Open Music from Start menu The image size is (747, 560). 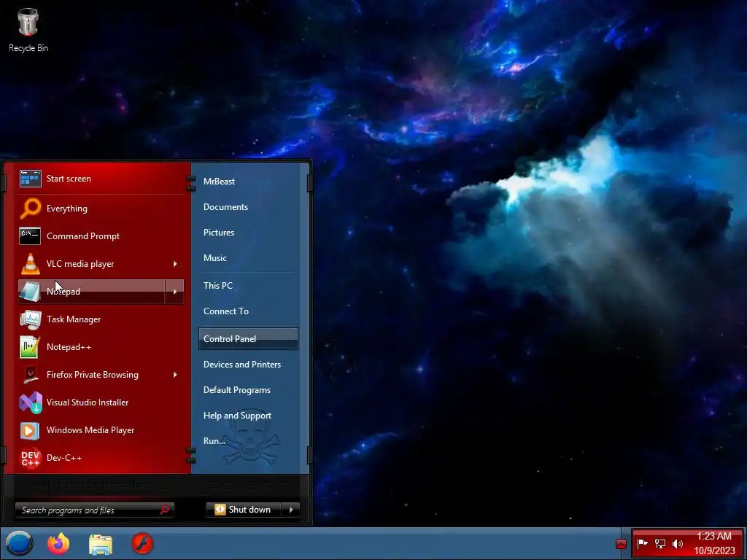215,258
